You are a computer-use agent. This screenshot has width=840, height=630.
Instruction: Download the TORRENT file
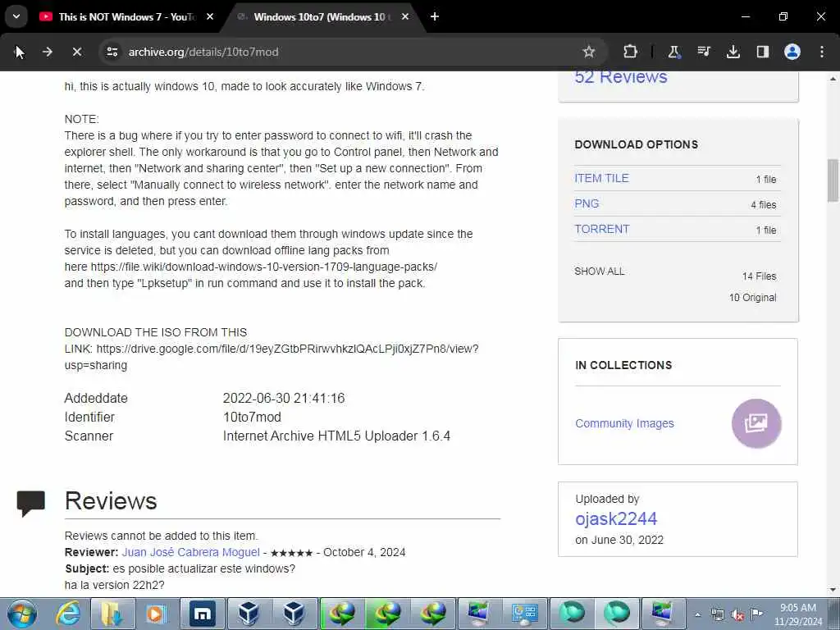601,229
